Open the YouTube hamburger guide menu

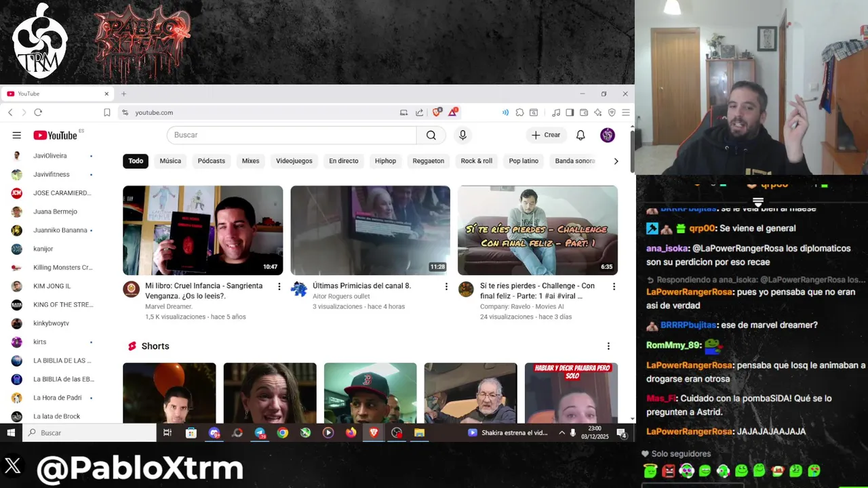pos(16,135)
